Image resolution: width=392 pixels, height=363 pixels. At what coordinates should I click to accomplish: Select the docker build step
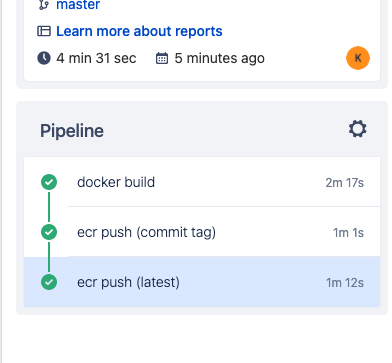202,182
